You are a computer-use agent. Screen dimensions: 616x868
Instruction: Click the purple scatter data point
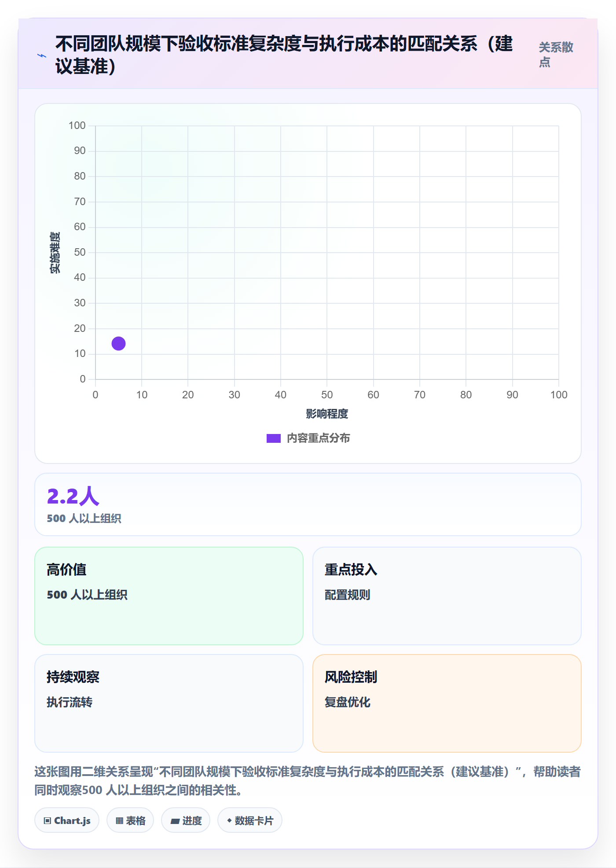pyautogui.click(x=118, y=343)
